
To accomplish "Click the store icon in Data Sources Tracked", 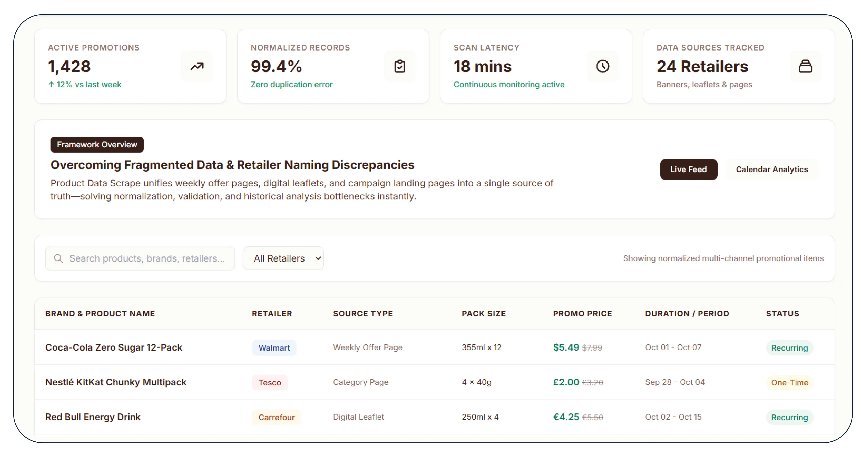I will [x=805, y=66].
